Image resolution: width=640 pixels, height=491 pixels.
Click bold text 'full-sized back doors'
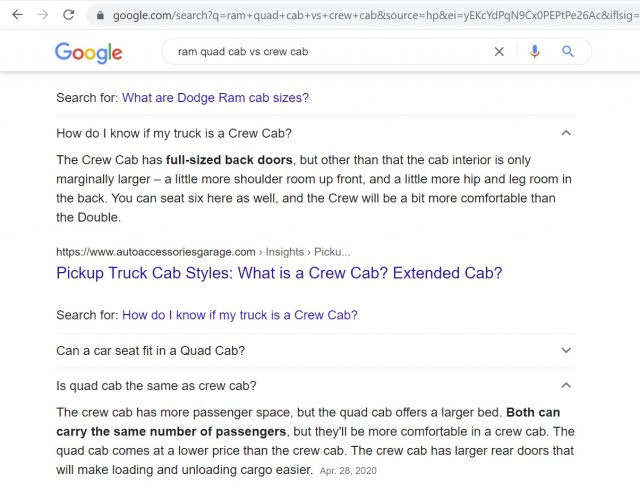[229, 160]
